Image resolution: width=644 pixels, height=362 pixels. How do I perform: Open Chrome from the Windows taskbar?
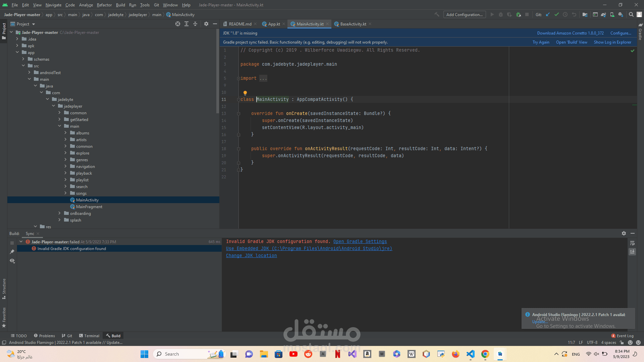pyautogui.click(x=485, y=354)
